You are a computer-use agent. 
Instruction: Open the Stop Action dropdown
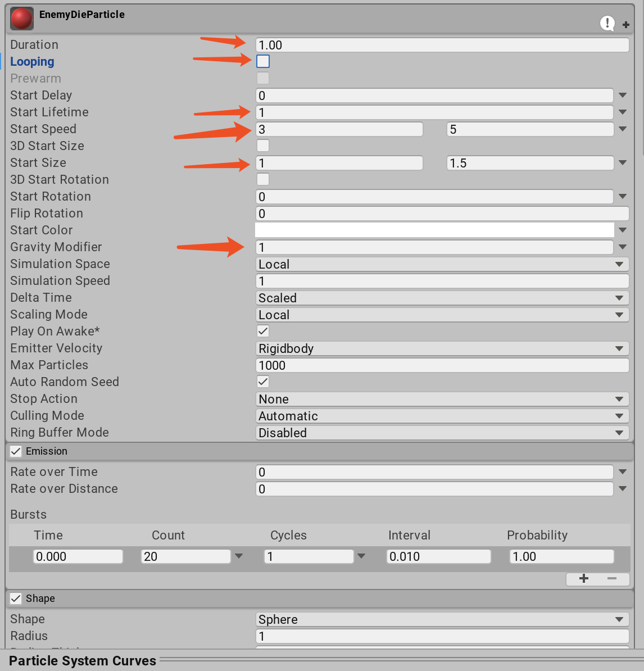442,399
